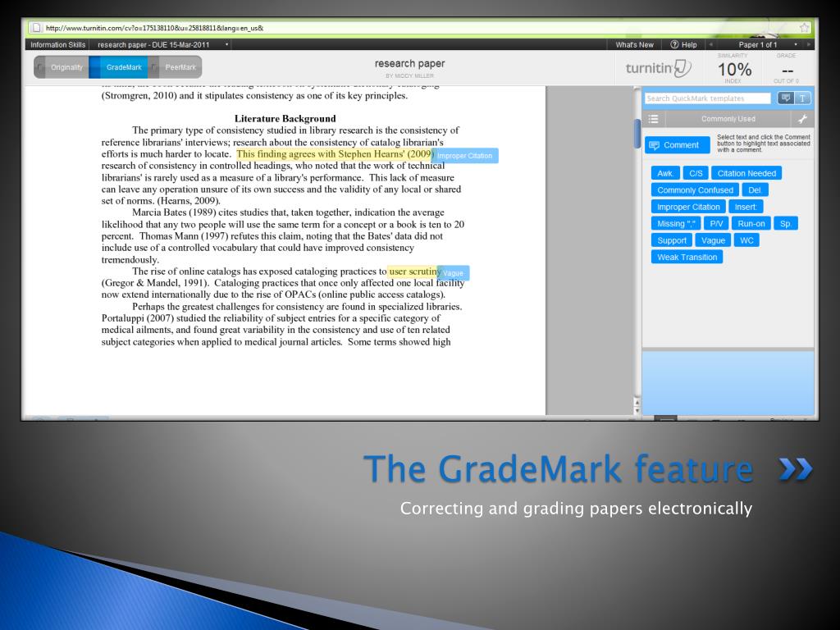840x630 pixels.
Task: Open the Improper Citation mark on the paper
Action: (x=465, y=155)
